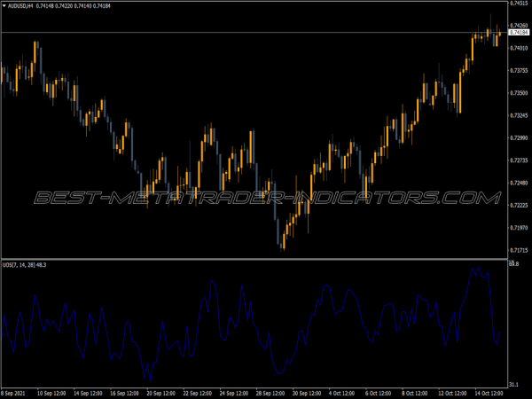Click the 0.74515 price axis label

click(519, 4)
